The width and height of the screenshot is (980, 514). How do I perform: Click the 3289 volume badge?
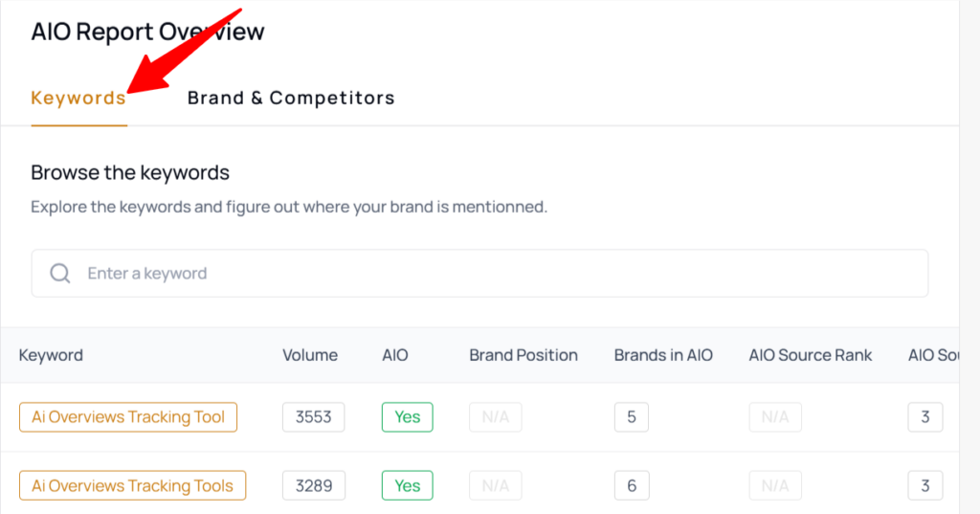pos(313,485)
